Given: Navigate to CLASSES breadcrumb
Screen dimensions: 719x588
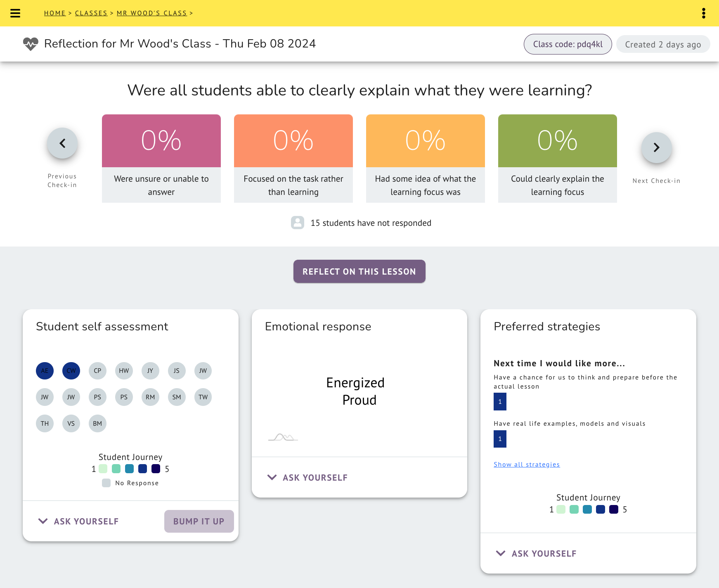Looking at the screenshot, I should coord(91,13).
